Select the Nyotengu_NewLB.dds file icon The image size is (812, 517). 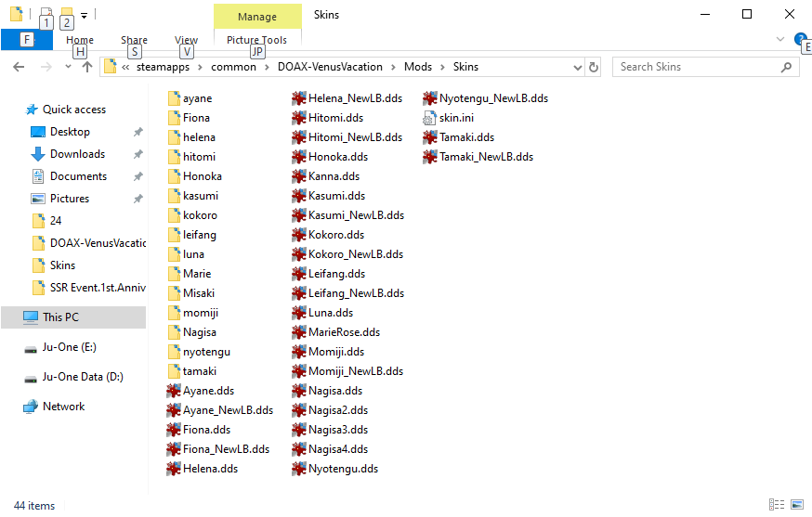tap(430, 98)
